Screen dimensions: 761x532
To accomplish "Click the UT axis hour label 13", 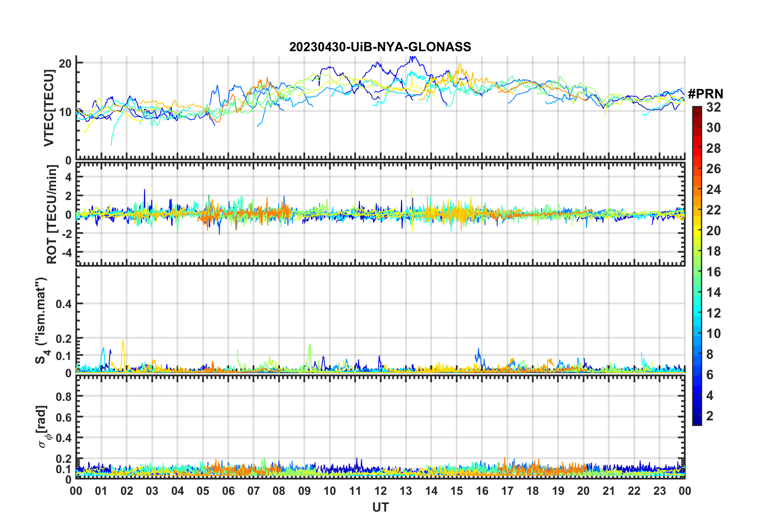I will point(406,491).
